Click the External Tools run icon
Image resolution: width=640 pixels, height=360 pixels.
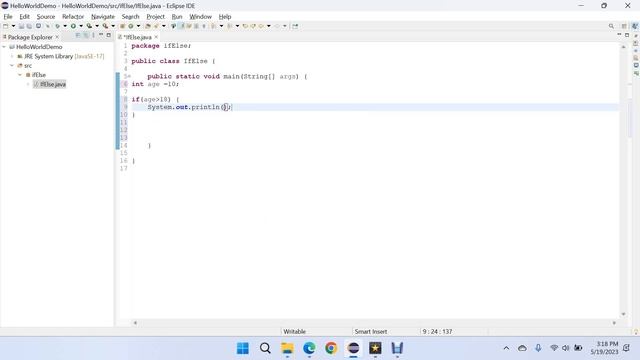click(x=105, y=26)
